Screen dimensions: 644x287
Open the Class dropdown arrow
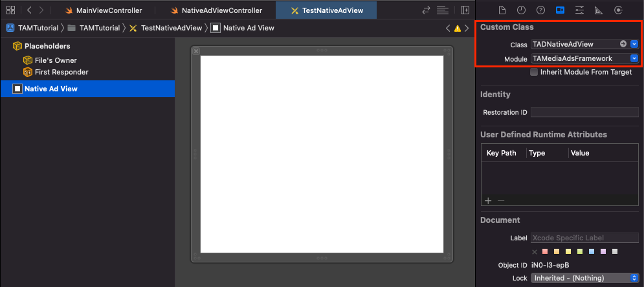point(634,43)
